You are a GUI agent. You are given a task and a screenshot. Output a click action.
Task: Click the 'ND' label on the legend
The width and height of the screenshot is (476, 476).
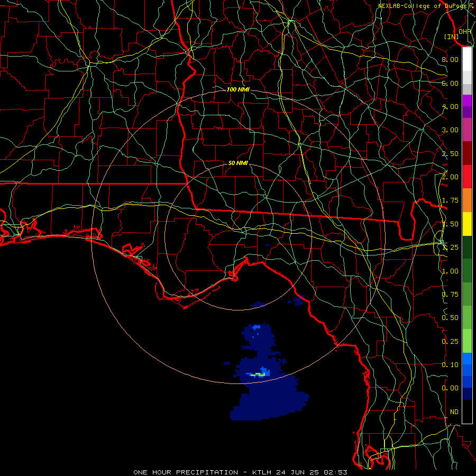click(454, 412)
